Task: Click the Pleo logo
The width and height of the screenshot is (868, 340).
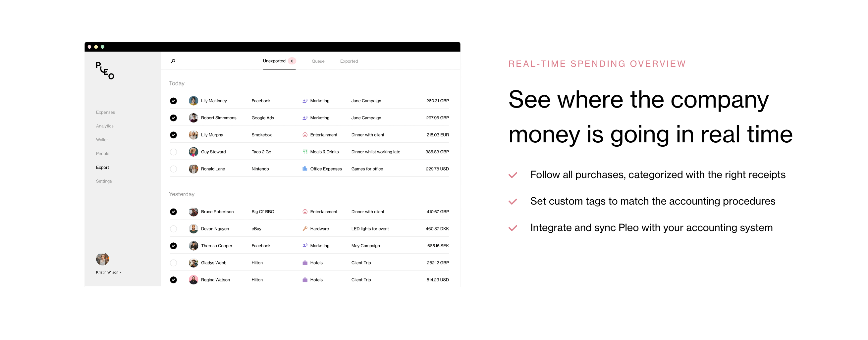Action: click(105, 71)
